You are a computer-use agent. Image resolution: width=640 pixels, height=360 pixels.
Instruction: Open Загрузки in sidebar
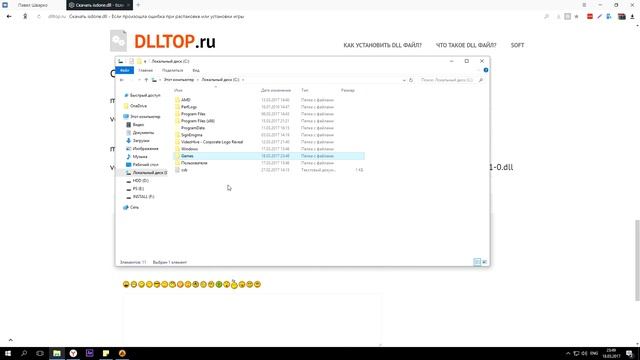pos(141,140)
